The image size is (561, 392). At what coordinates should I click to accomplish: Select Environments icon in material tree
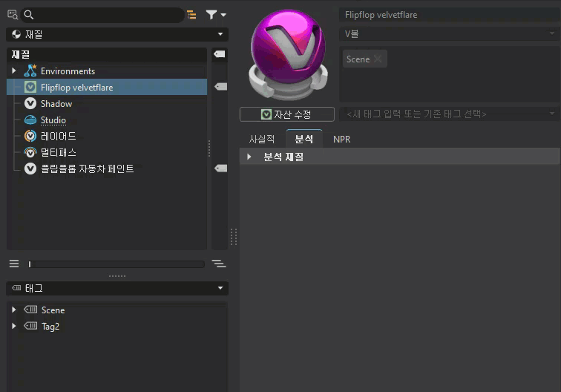30,71
